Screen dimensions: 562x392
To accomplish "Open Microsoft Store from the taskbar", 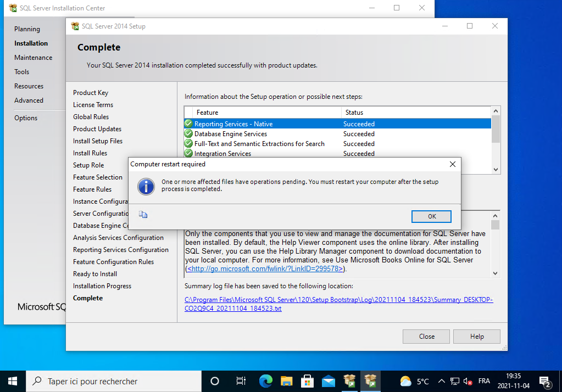I will click(x=308, y=381).
